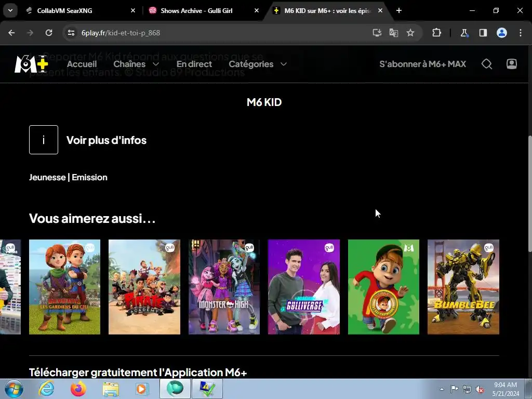
Task: Open the tab search dropdown arrow
Action: (x=10, y=10)
